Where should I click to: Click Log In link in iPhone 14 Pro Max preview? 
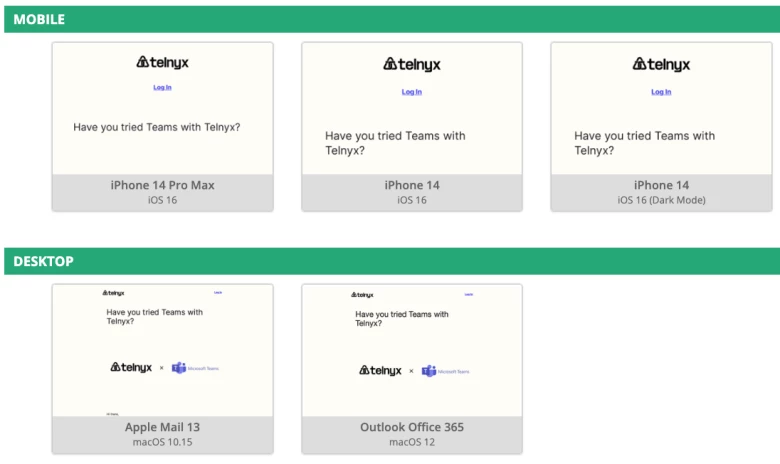point(162,88)
